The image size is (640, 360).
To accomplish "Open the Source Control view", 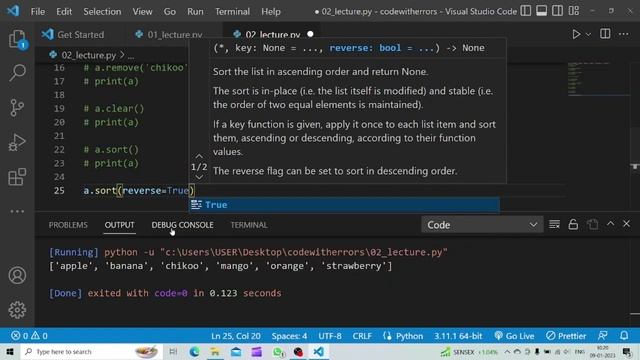I will 17,108.
